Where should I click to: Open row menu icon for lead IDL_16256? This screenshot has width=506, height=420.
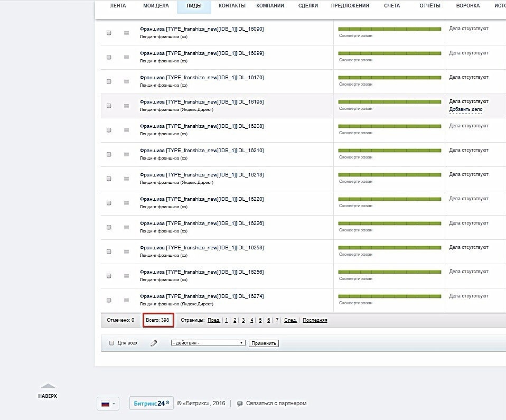[127, 276]
